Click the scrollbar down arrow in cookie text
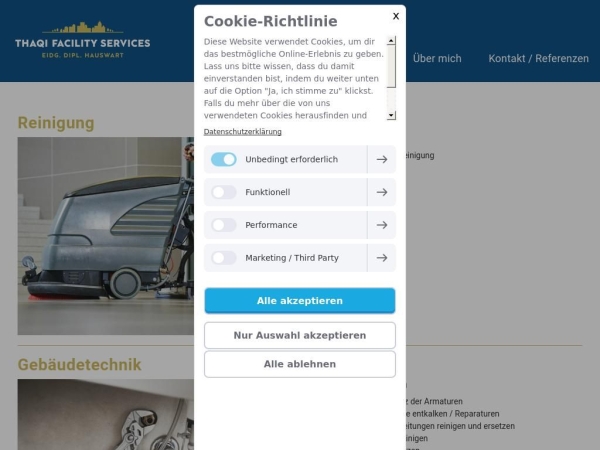The width and height of the screenshot is (600, 450). coord(391,115)
